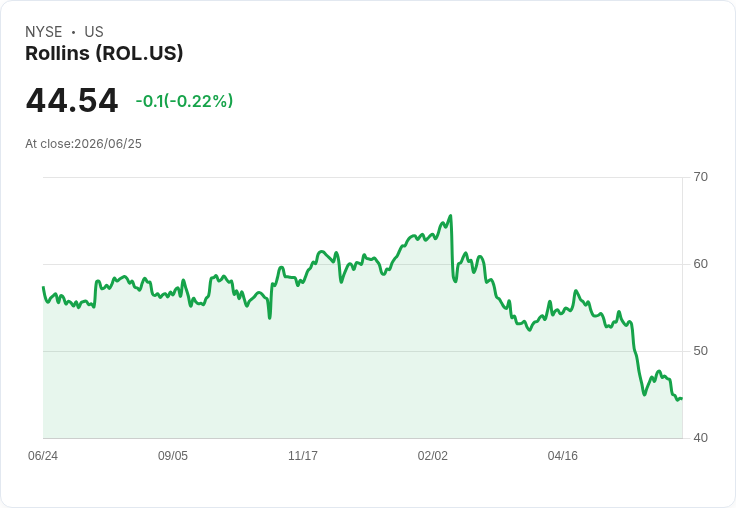736x508 pixels.
Task: Click the 40 value on the price axis
Action: click(700, 438)
